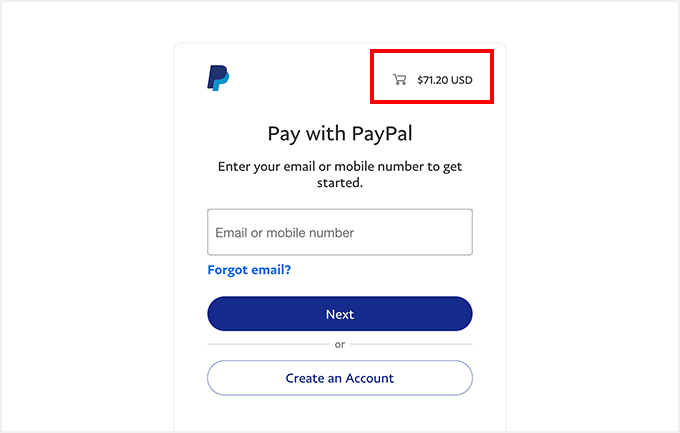
Task: Start sign-up with the outlined Create an Account button
Action: click(x=340, y=378)
